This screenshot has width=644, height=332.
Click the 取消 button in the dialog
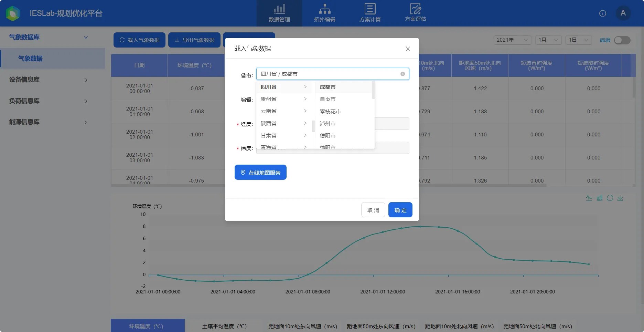(373, 210)
